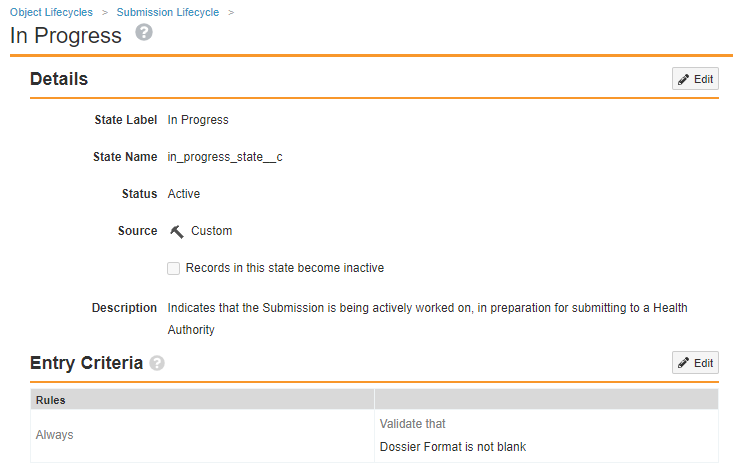
Task: Click the State Label value In Progress
Action: click(198, 120)
